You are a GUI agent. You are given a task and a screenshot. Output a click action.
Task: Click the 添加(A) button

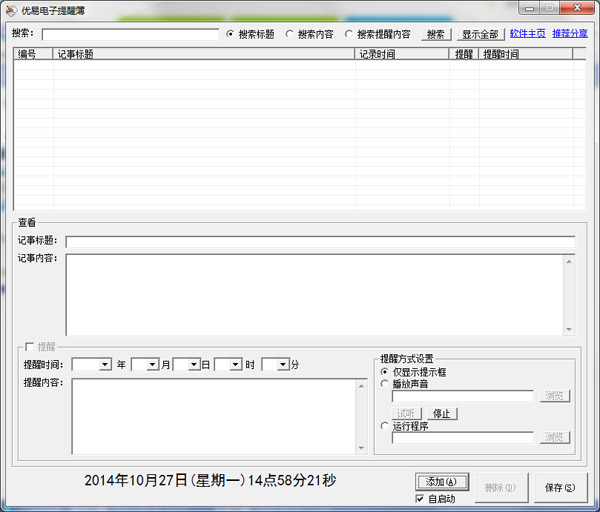442,481
